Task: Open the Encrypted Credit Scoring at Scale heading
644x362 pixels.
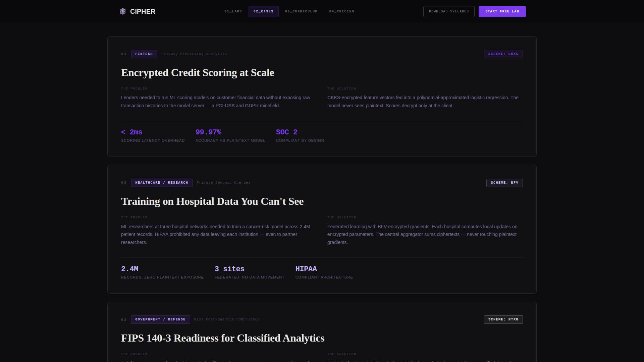Action: (x=198, y=73)
